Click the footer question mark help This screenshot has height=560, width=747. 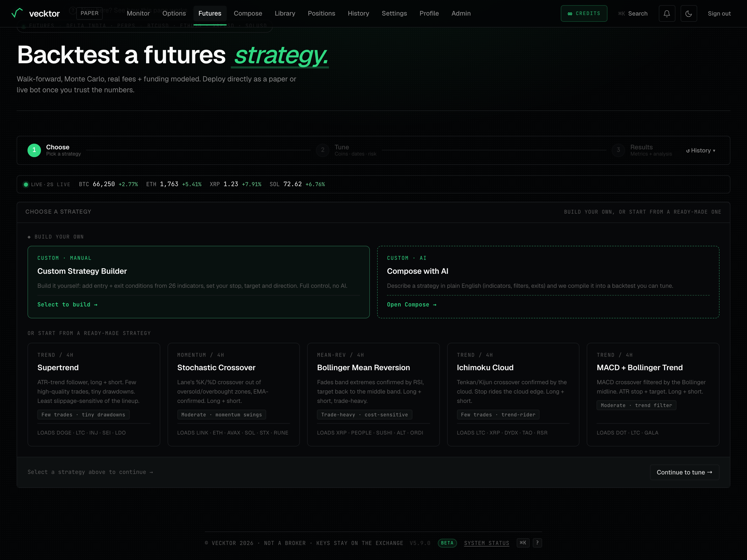537,543
